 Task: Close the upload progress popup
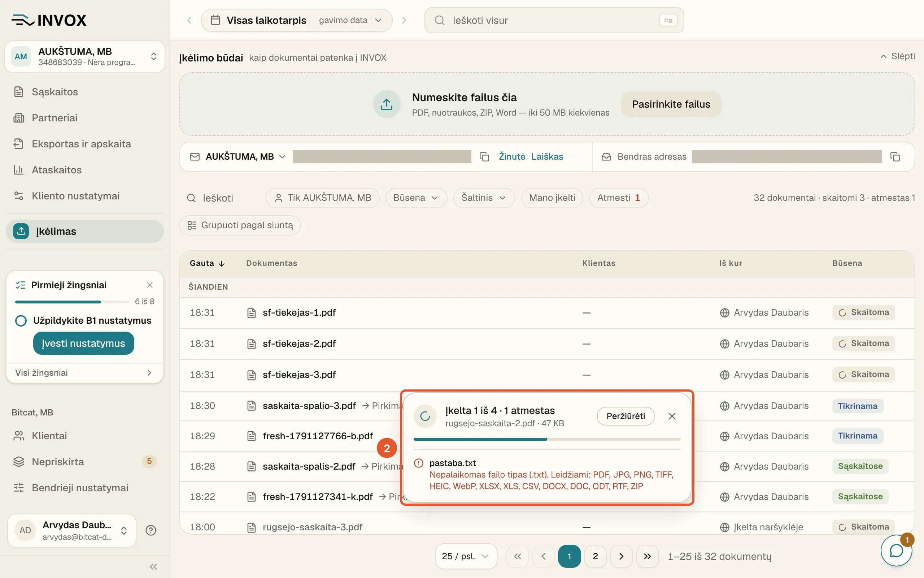point(672,416)
